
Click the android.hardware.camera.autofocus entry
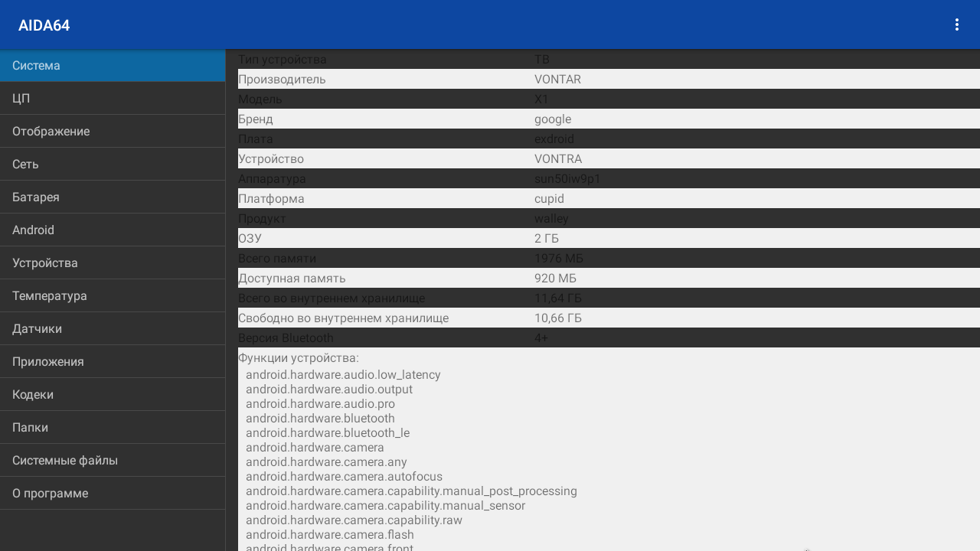pos(344,477)
